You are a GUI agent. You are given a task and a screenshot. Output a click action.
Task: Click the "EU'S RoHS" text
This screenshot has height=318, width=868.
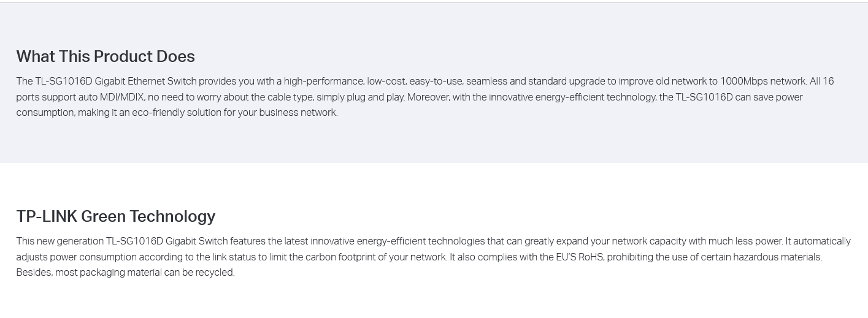(580, 257)
